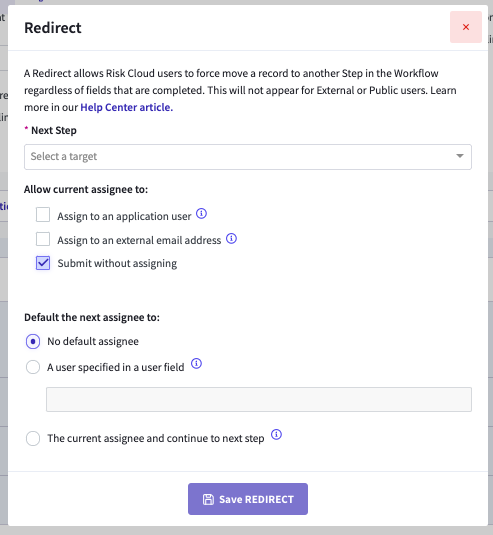Select No default assignee radio button
The height and width of the screenshot is (535, 493).
tap(33, 341)
